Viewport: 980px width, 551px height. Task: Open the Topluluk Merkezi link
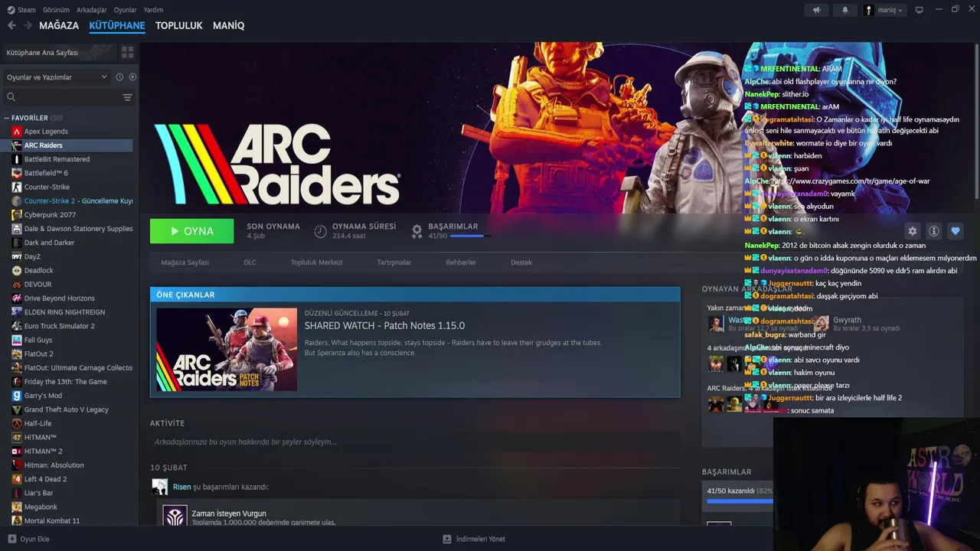pos(316,262)
